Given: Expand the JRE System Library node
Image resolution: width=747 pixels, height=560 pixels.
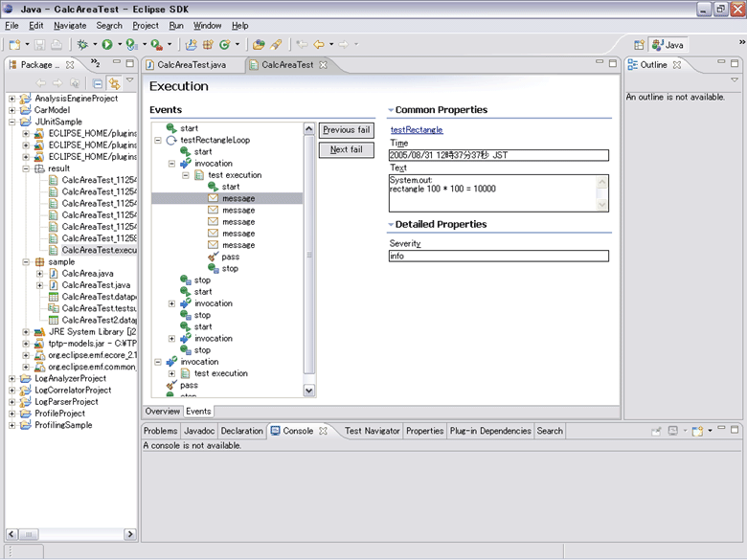Looking at the screenshot, I should click(x=26, y=332).
